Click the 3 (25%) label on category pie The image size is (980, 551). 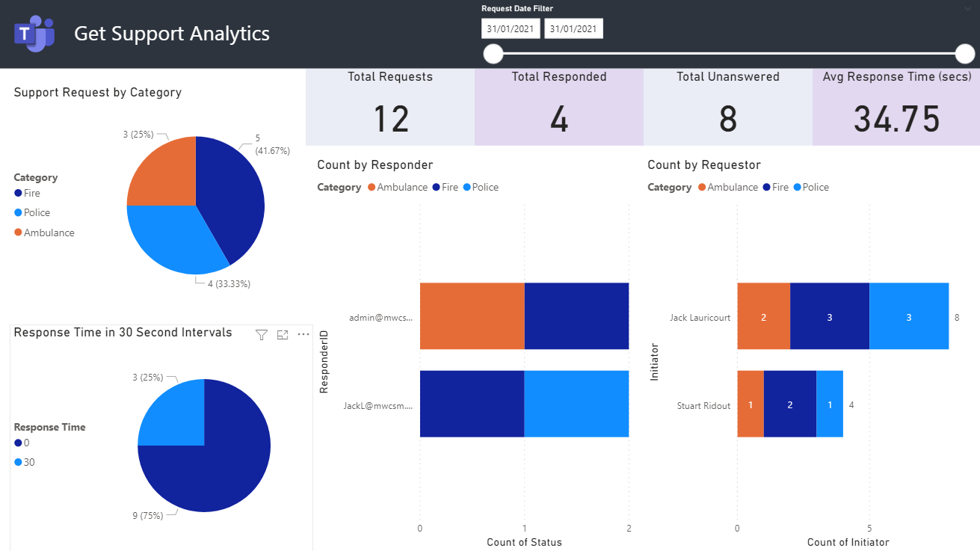pyautogui.click(x=138, y=135)
